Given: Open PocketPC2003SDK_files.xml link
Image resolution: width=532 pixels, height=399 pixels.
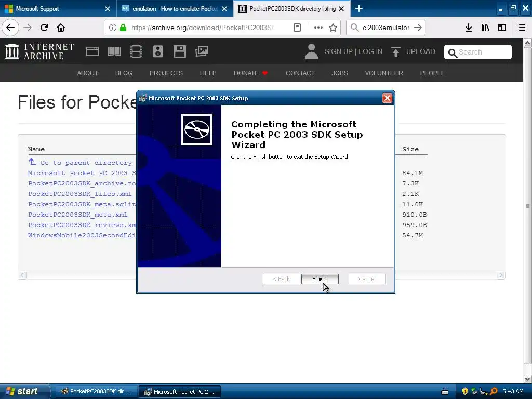Looking at the screenshot, I should 79,194.
